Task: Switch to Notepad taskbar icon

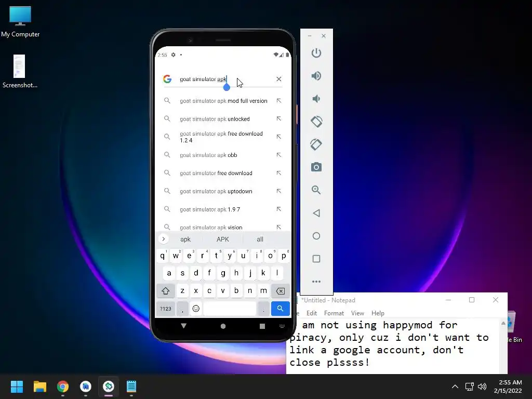Action: click(131, 387)
